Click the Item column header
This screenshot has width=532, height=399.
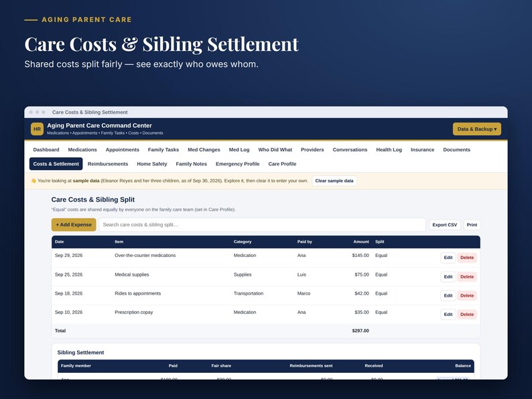pos(119,242)
